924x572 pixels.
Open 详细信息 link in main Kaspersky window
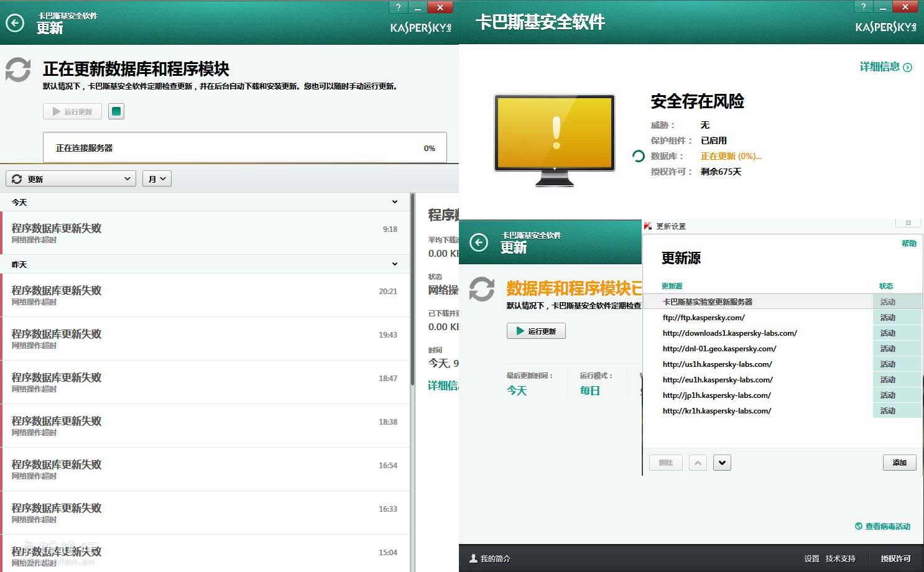pos(885,67)
